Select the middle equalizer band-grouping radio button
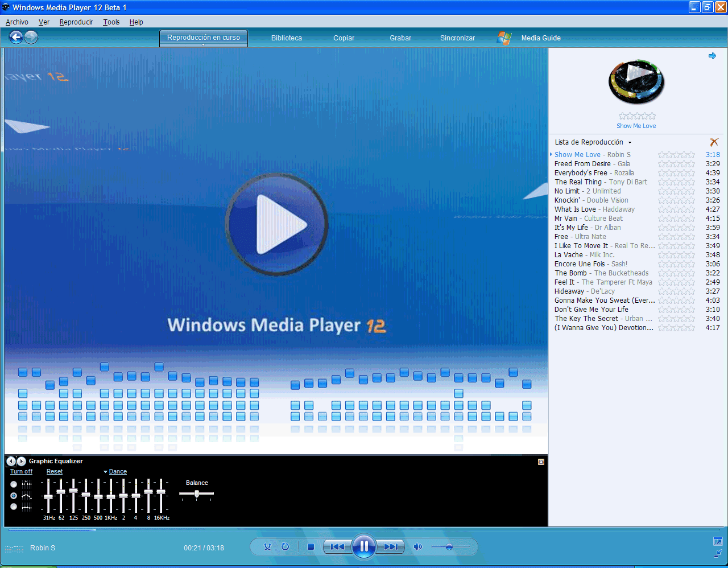This screenshot has width=728, height=568. [x=13, y=495]
